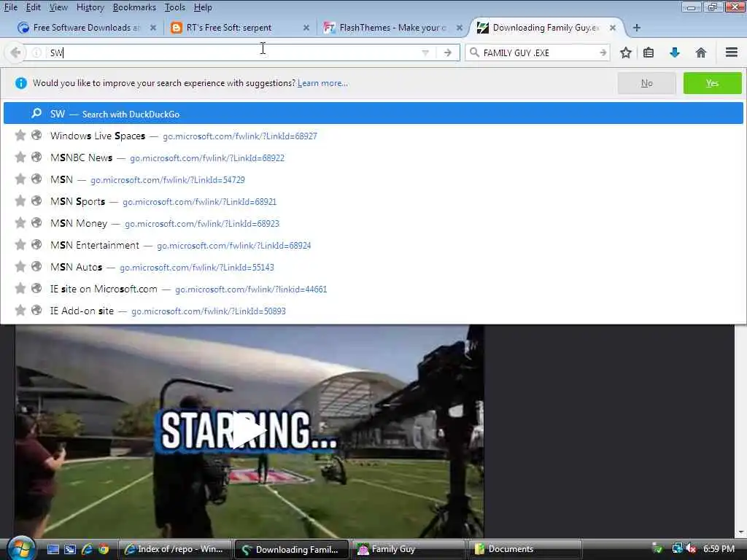
Task: Open the View menu
Action: coord(58,7)
